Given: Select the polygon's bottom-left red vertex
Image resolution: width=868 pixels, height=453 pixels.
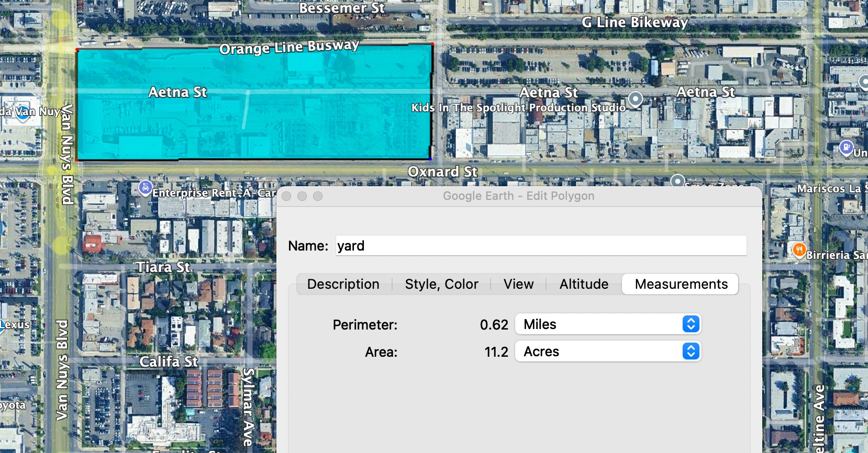Looking at the screenshot, I should 77,160.
